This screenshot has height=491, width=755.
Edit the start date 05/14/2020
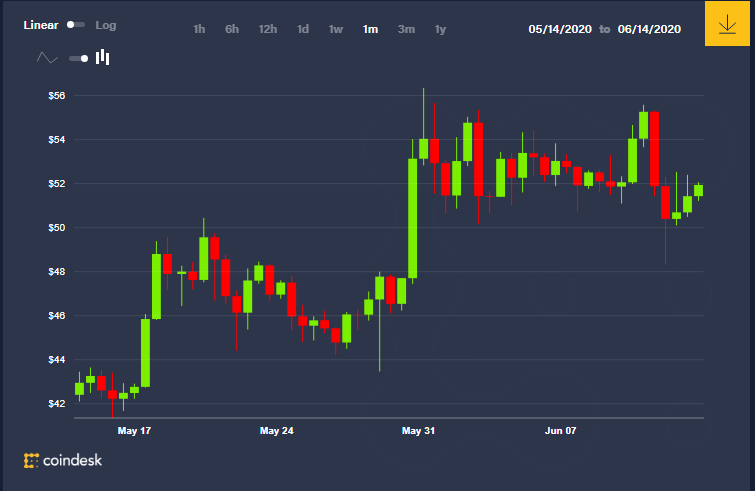(x=560, y=29)
